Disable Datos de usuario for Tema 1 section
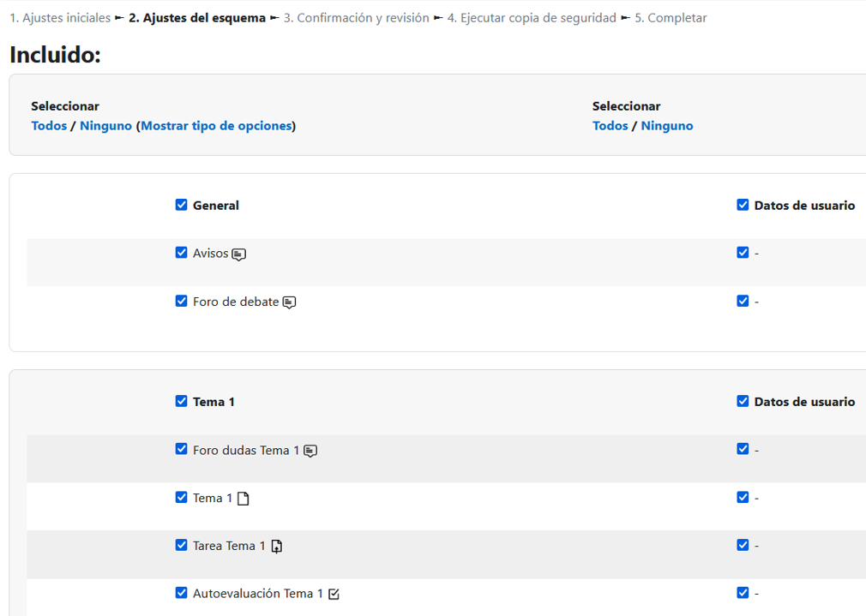The width and height of the screenshot is (866, 616). (x=743, y=400)
